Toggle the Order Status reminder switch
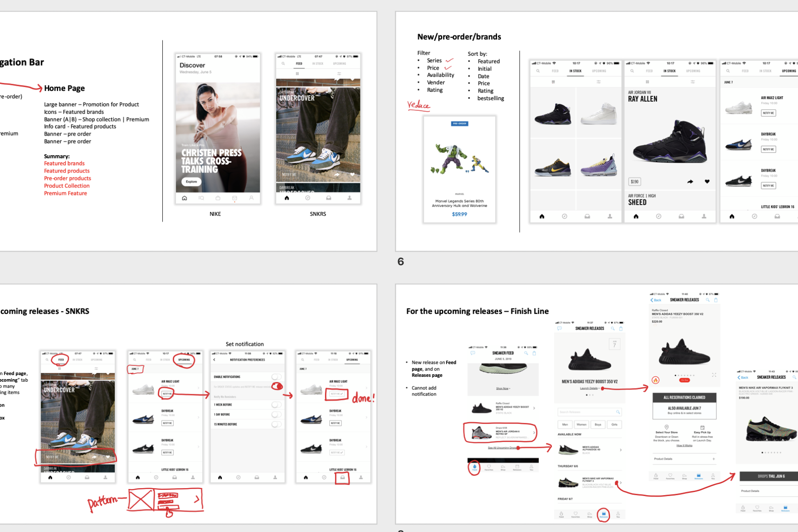The width and height of the screenshot is (798, 532). (277, 387)
